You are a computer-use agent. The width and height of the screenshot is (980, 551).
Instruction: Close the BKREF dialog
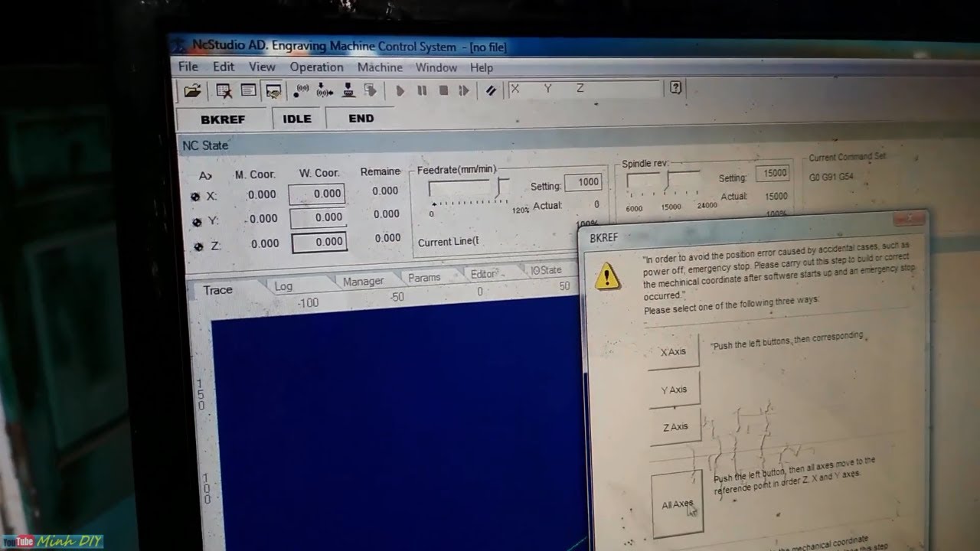[909, 219]
